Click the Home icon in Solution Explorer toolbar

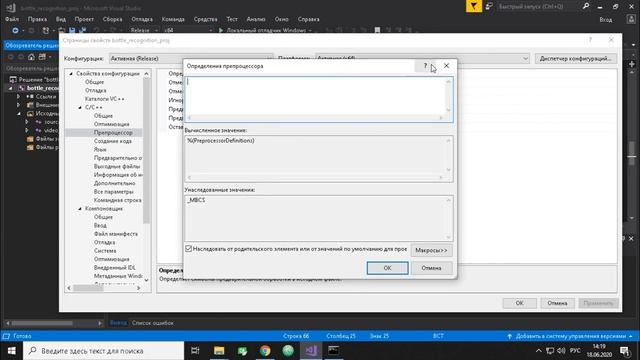(x=31, y=57)
